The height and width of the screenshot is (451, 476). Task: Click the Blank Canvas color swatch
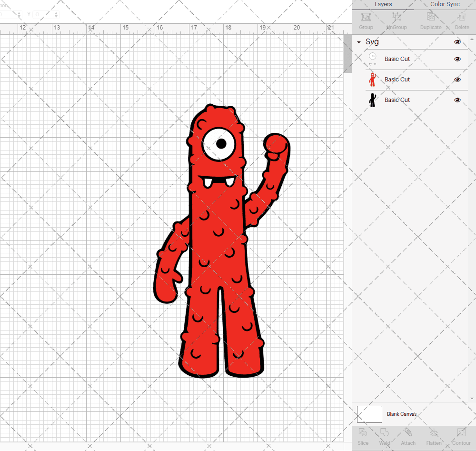[369, 414]
